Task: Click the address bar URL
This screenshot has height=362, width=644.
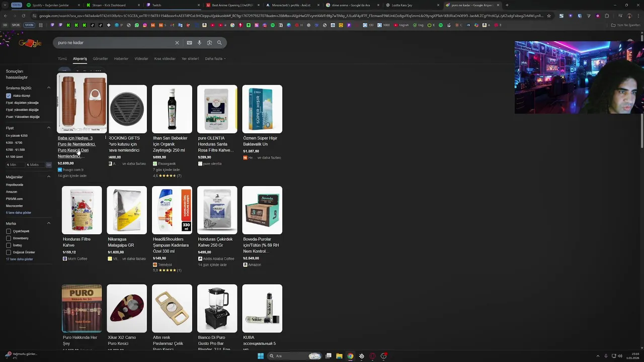Action: [x=291, y=16]
